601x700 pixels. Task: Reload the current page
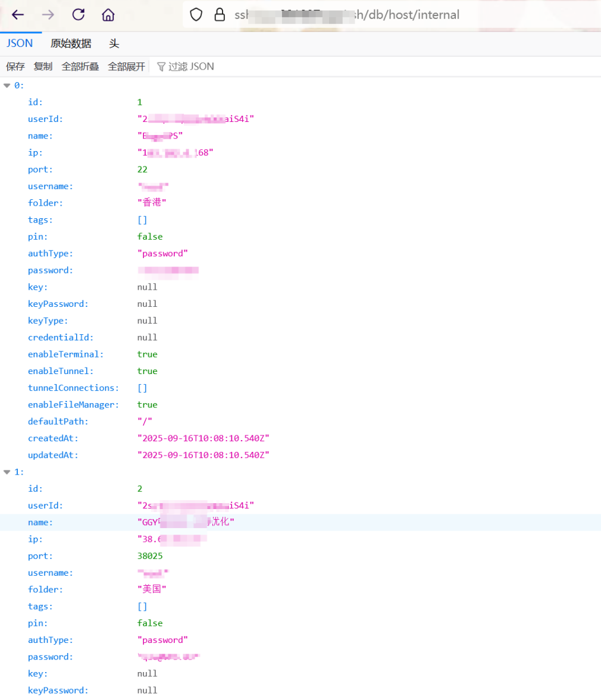click(x=78, y=15)
